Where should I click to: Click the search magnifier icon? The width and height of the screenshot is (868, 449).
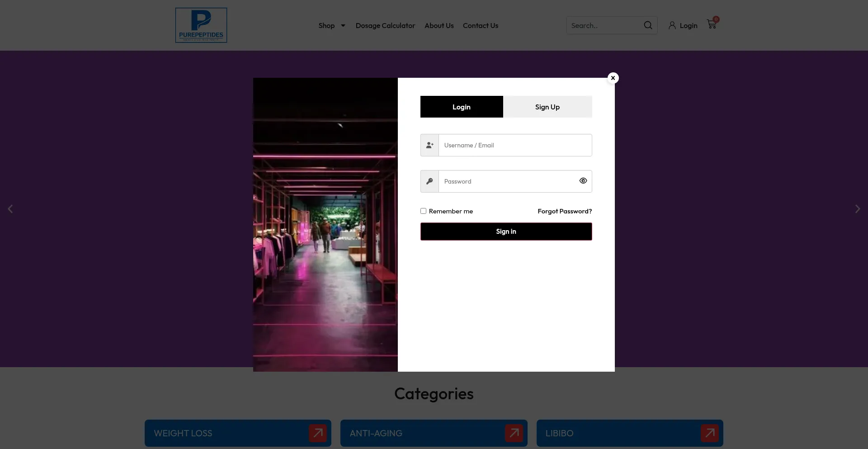point(648,25)
